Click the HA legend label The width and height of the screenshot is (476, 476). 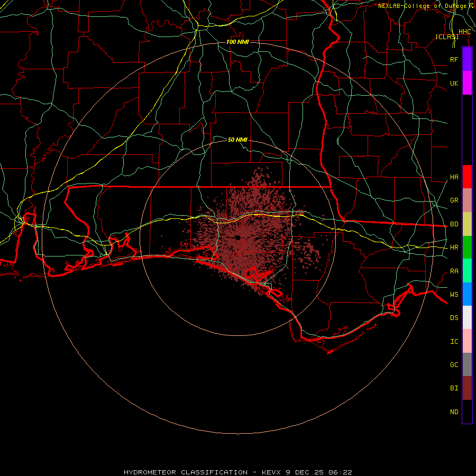454,177
